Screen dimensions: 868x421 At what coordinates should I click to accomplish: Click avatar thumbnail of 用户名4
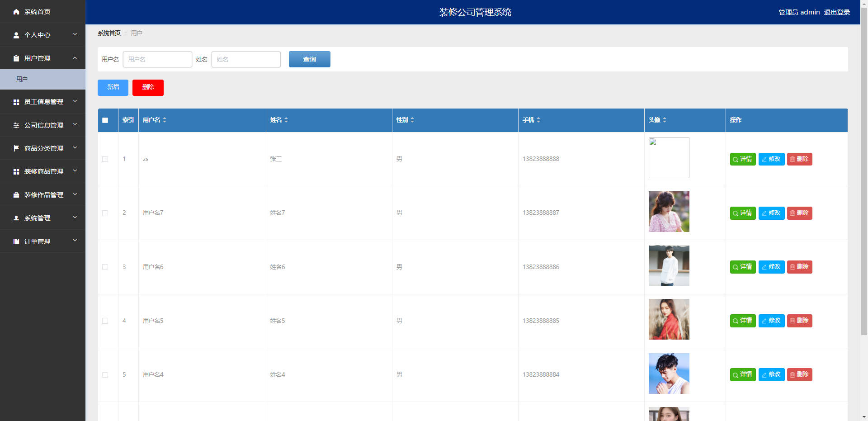[x=669, y=374]
